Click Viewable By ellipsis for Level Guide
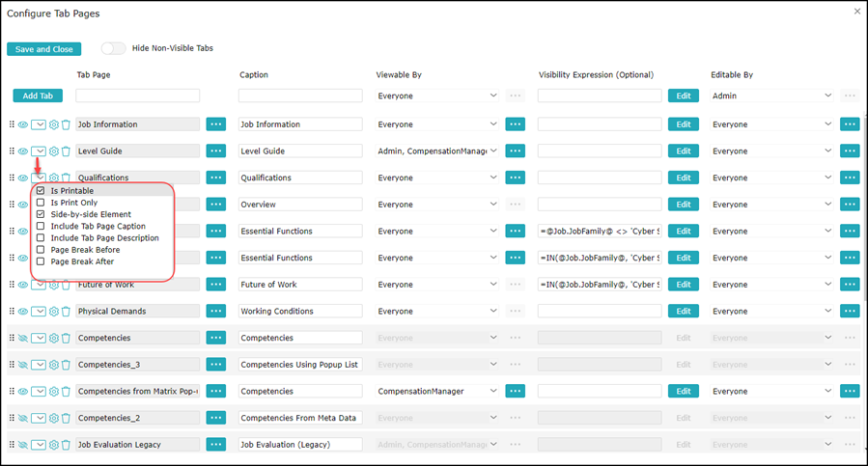 coord(515,151)
